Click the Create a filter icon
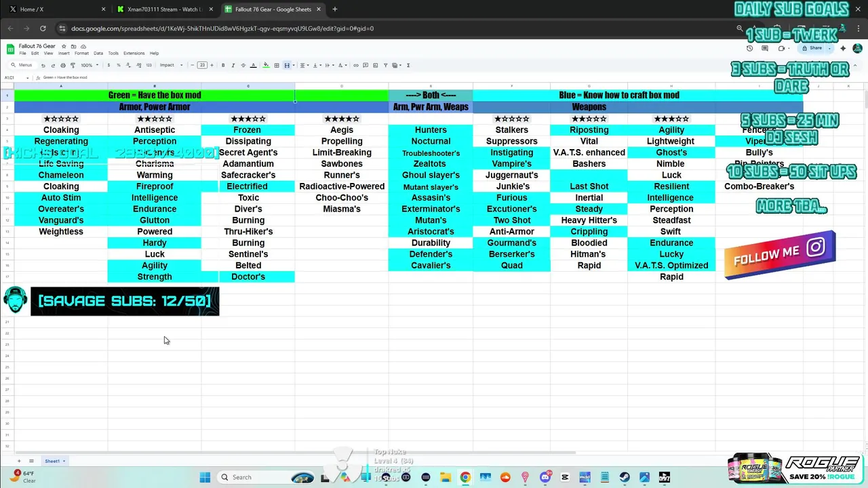The width and height of the screenshot is (868, 488). (x=385, y=65)
